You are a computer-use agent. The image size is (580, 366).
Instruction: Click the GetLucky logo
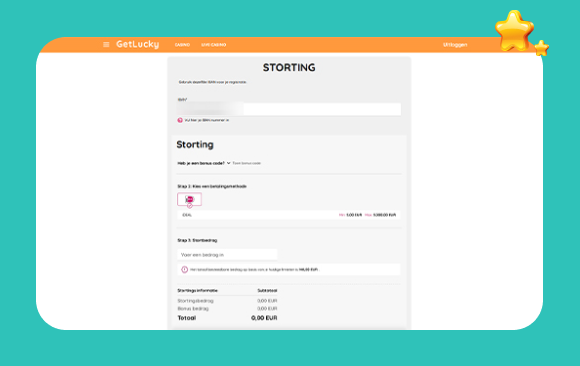pyautogui.click(x=138, y=44)
